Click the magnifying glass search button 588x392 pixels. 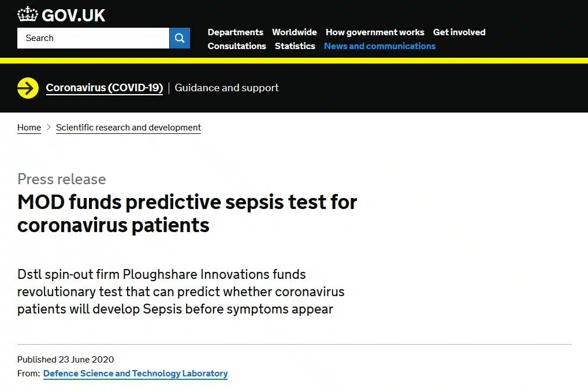(x=180, y=38)
